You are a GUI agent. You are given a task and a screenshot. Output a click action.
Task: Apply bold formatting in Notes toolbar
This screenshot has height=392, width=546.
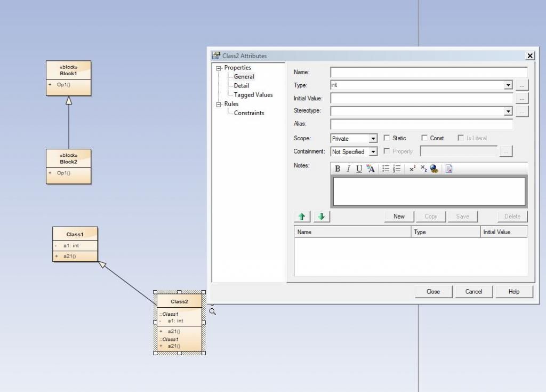click(x=338, y=169)
